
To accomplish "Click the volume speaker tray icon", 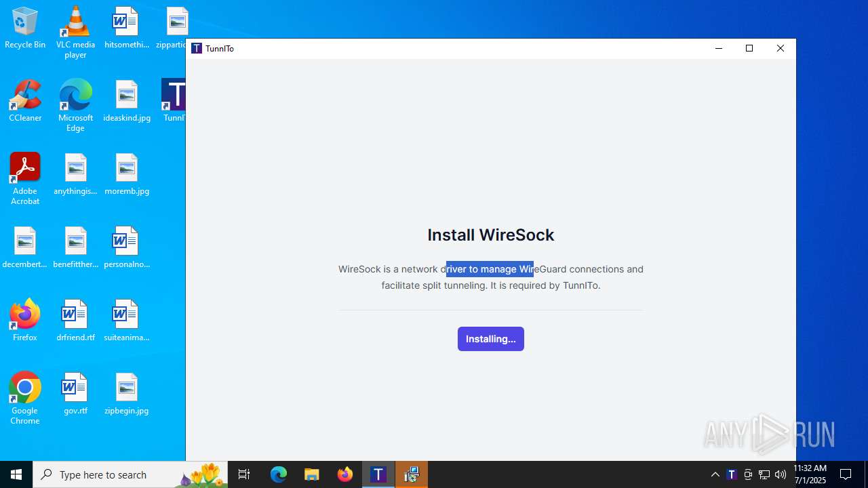I will tap(781, 474).
